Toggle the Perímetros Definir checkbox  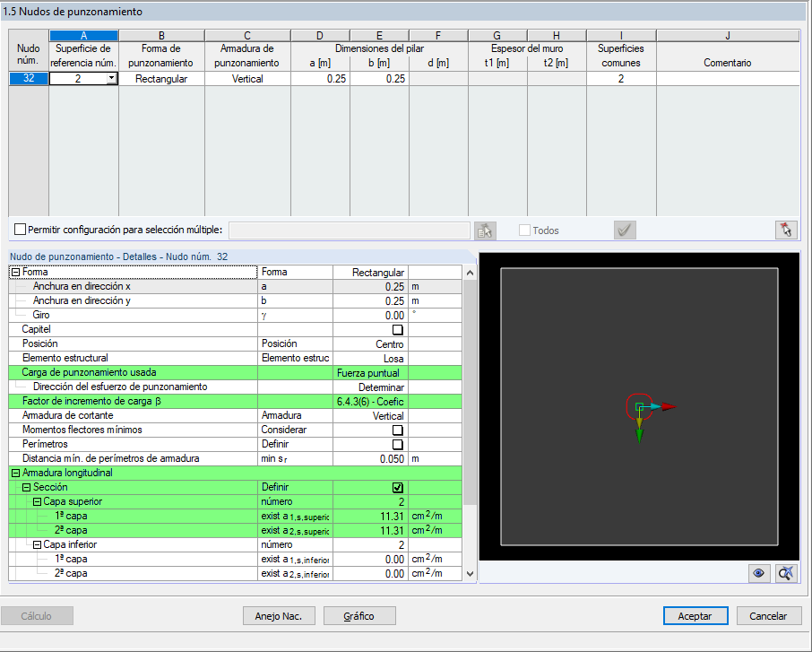(x=397, y=444)
